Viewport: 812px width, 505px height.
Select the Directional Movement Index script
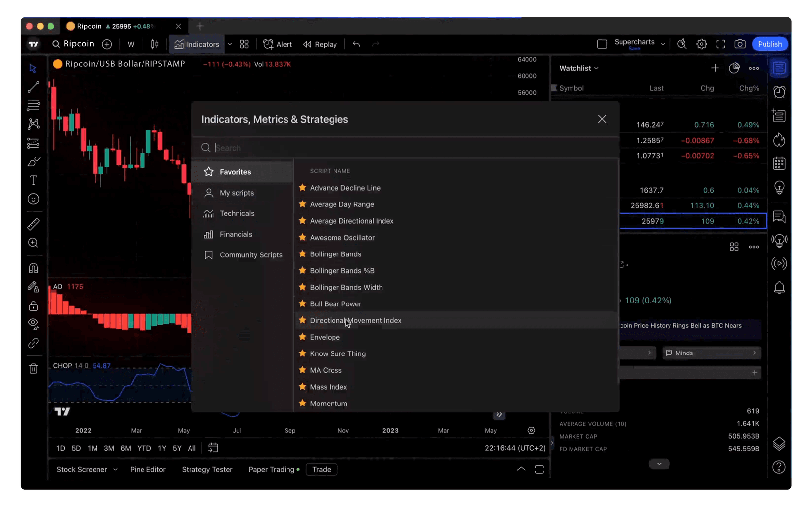pyautogui.click(x=355, y=320)
